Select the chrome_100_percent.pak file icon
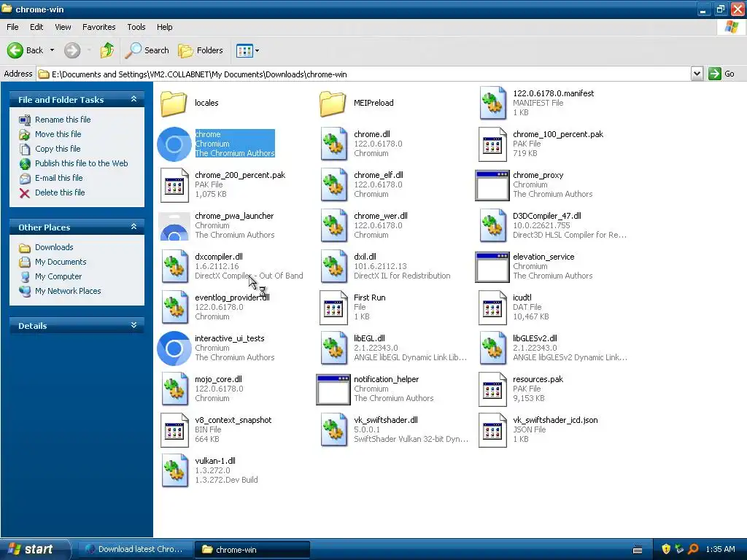 [x=492, y=144]
